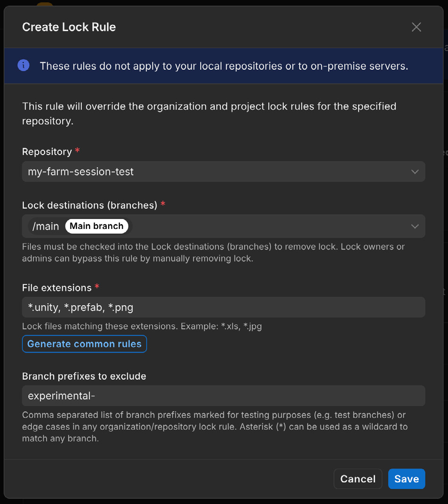Open the my-farm-session-test repository dropdown
Screen dimensions: 448x504
(224, 171)
